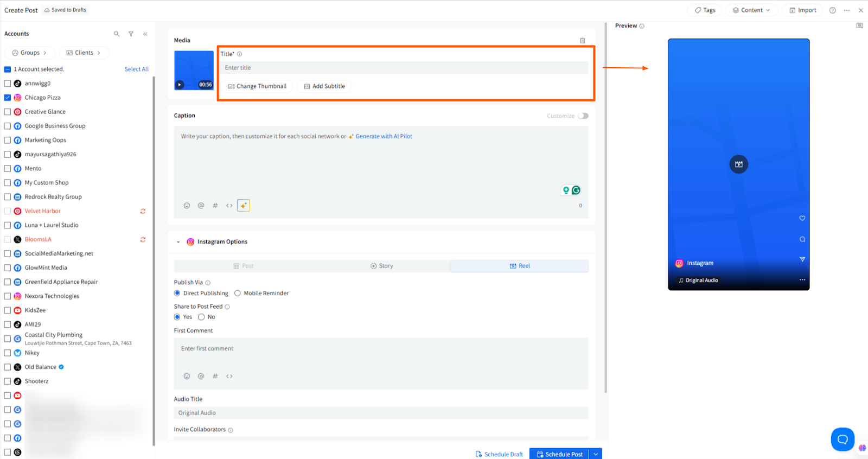This screenshot has width=868, height=459.
Task: Switch to the Reel tab
Action: point(520,266)
